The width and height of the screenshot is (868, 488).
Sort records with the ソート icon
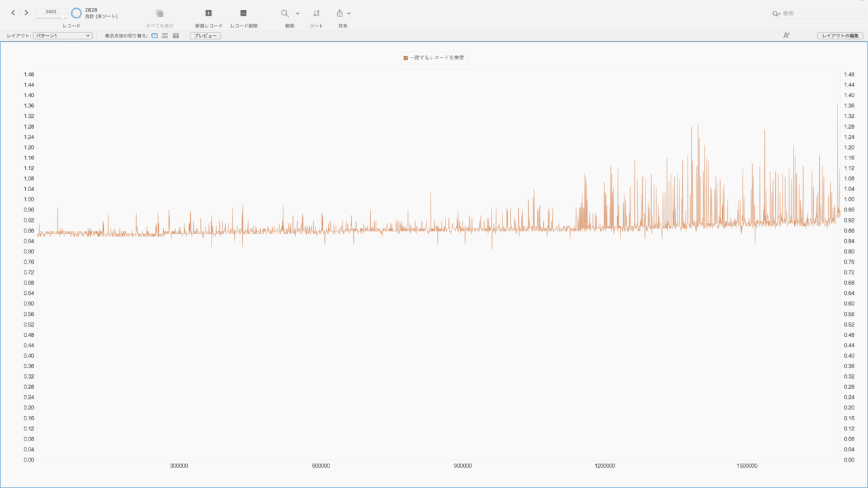[x=316, y=12]
